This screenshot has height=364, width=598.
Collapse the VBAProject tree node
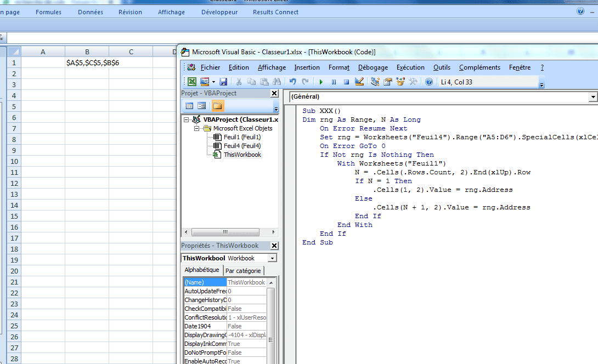[187, 120]
